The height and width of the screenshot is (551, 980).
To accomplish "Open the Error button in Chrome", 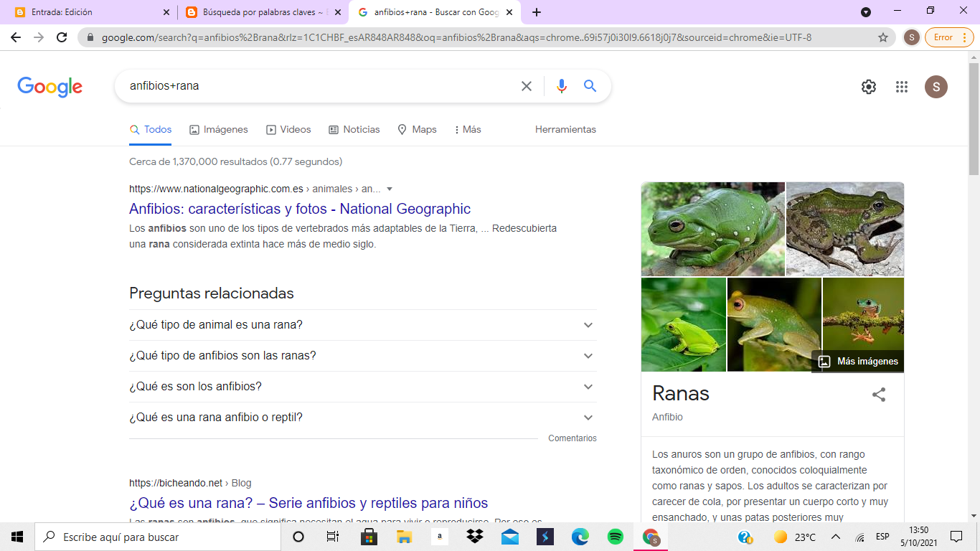I will pyautogui.click(x=949, y=37).
